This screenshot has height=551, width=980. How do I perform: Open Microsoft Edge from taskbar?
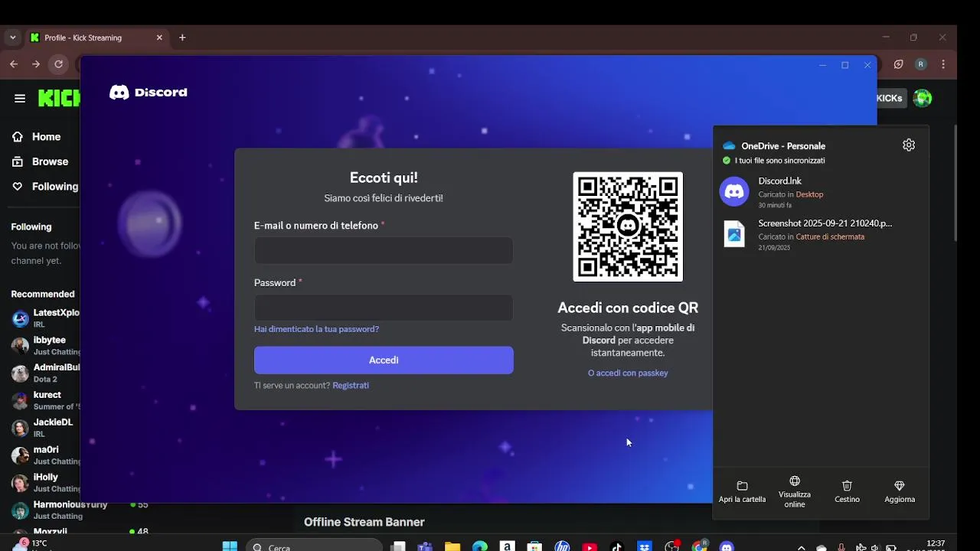coord(480,546)
